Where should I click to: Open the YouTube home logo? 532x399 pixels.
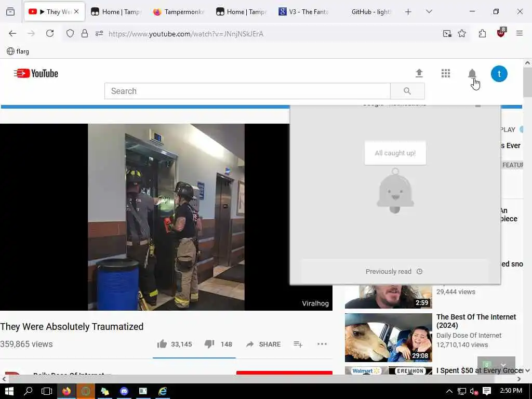tap(36, 73)
